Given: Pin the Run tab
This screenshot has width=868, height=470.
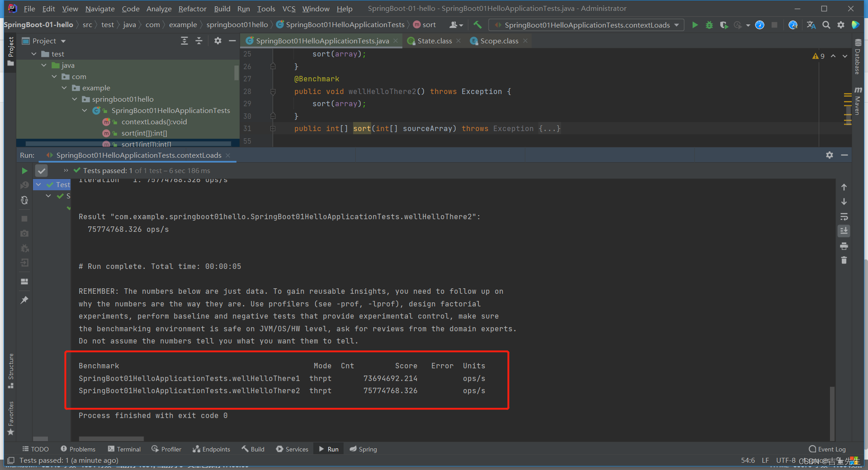Looking at the screenshot, I should tap(24, 300).
